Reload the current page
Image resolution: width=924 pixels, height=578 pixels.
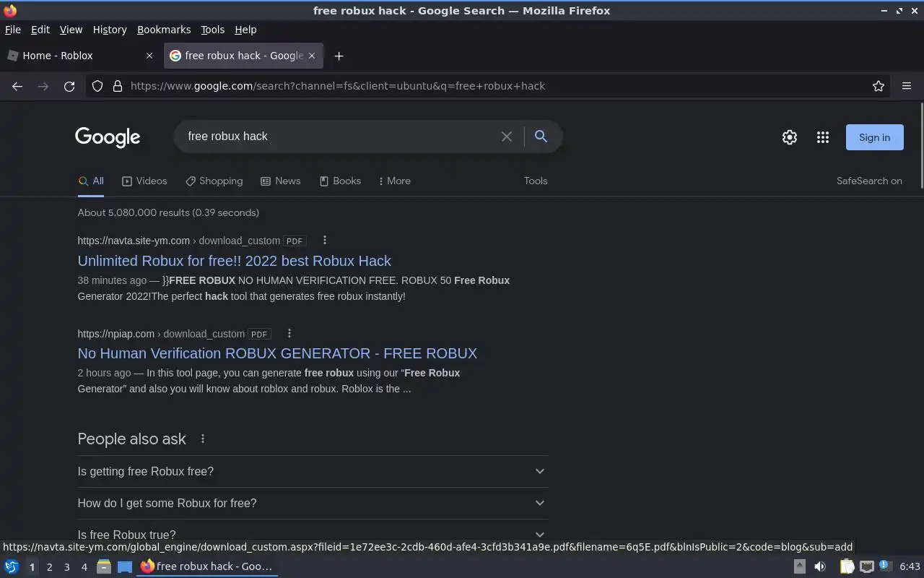(x=69, y=86)
